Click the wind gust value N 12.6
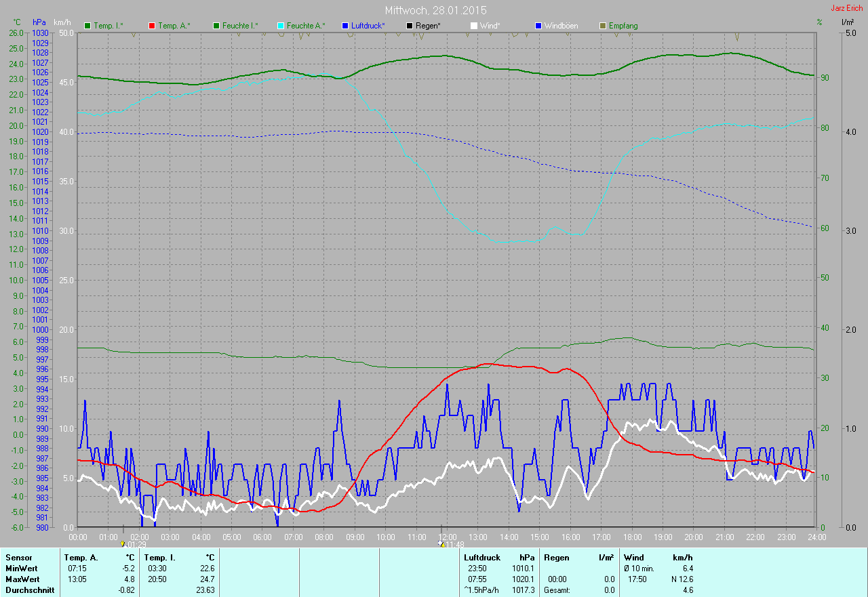 click(x=682, y=579)
